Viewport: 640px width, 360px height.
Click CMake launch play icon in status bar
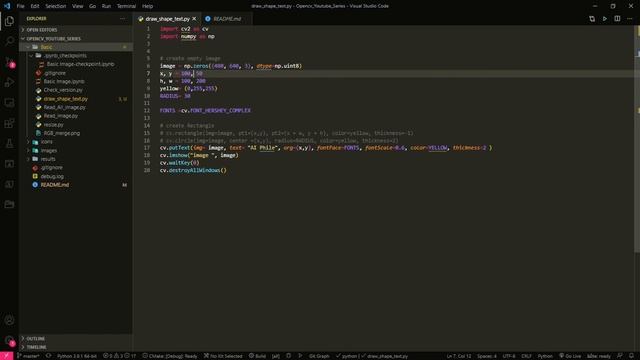[300, 356]
